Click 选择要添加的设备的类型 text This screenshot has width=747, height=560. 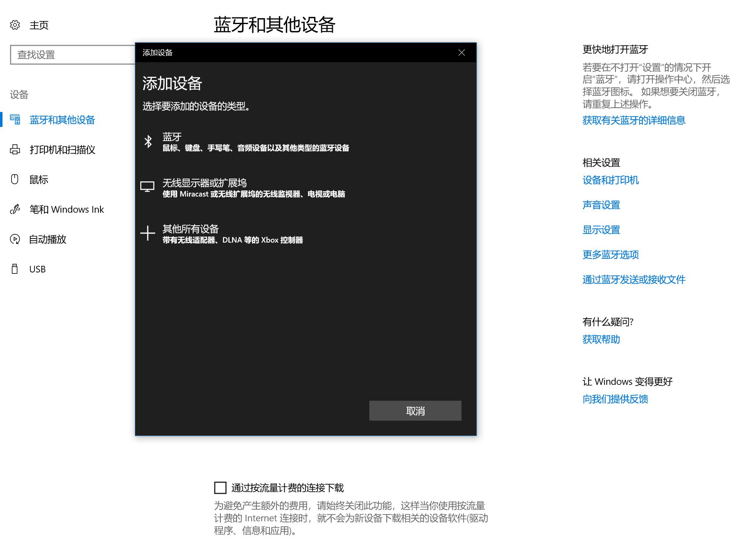point(196,106)
